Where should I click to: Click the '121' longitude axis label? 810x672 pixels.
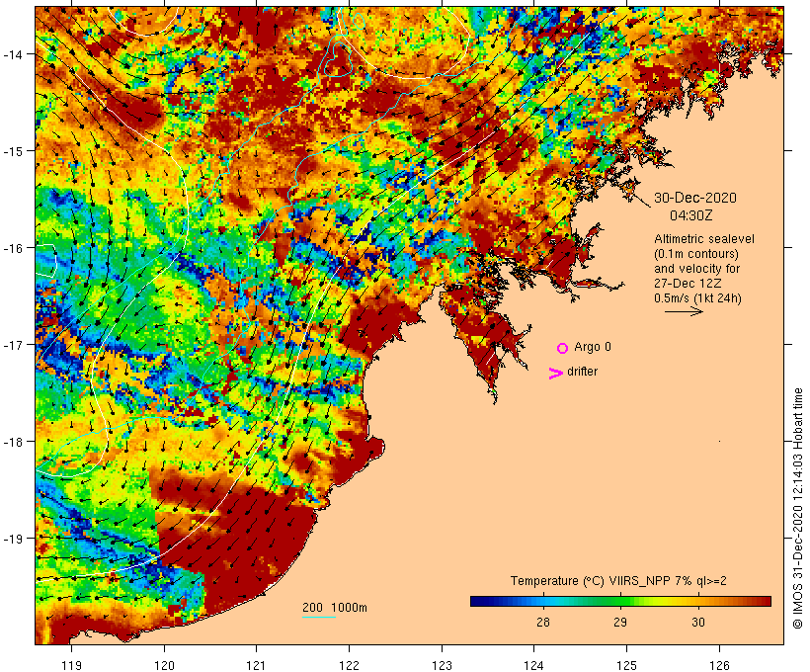(256, 665)
